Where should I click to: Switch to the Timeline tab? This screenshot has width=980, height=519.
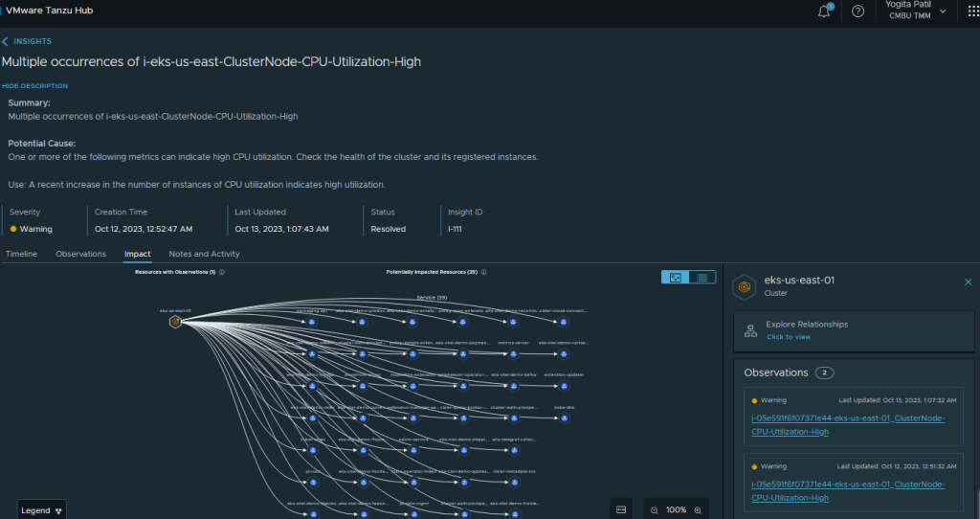pos(21,254)
